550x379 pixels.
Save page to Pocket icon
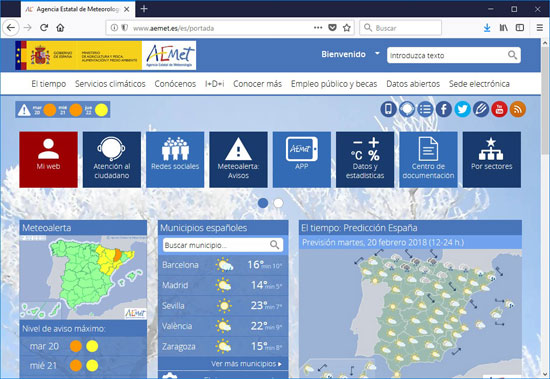pyautogui.click(x=332, y=28)
